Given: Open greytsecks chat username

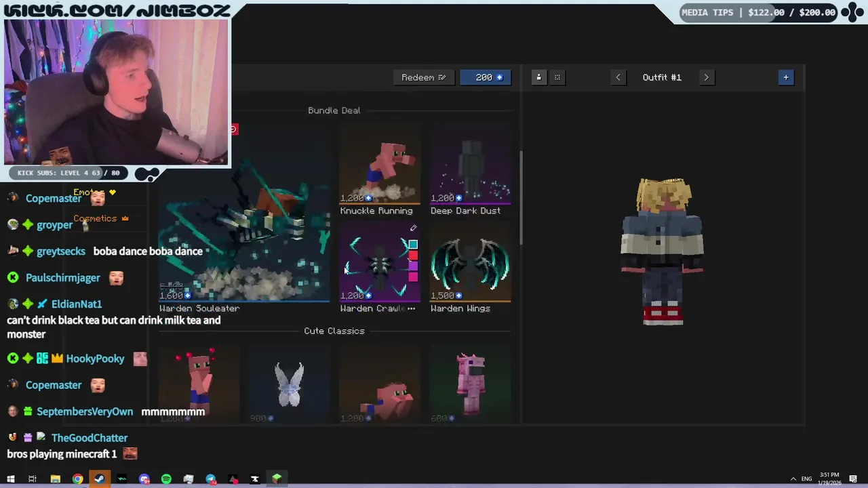Looking at the screenshot, I should [x=61, y=251].
